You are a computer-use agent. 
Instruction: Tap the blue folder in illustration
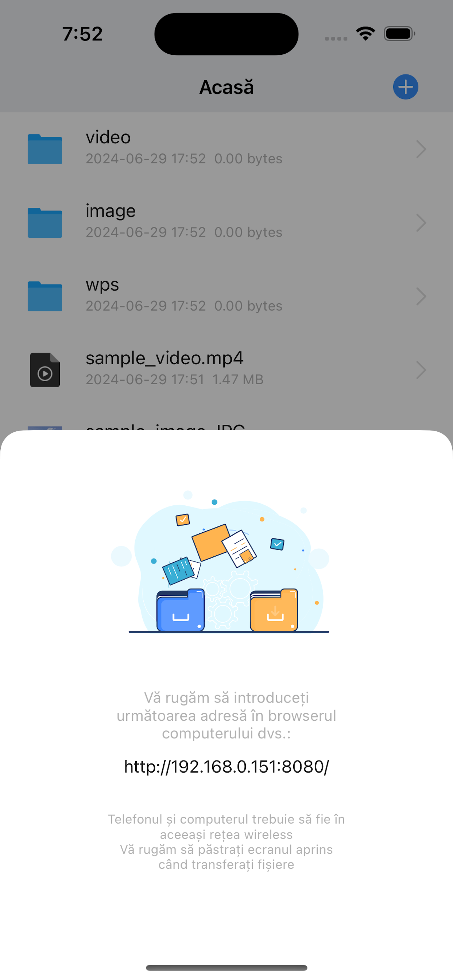point(181,610)
